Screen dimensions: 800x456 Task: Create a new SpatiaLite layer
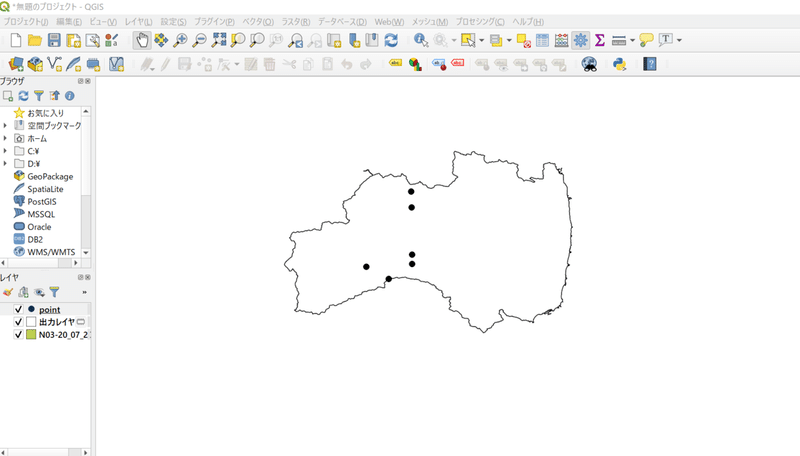click(x=73, y=64)
